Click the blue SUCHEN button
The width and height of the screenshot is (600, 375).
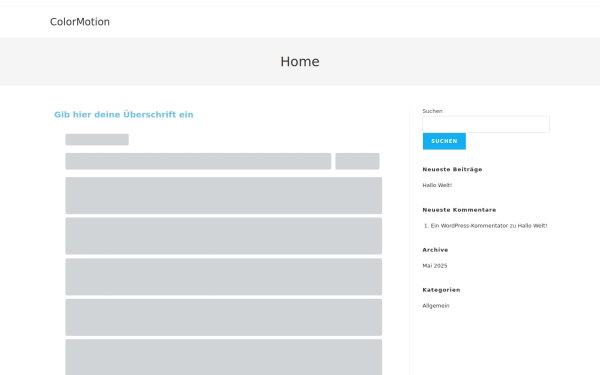[444, 141]
